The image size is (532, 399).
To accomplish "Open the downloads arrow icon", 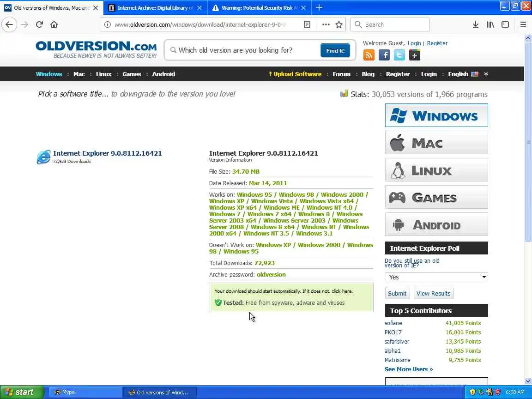I will coord(476,24).
